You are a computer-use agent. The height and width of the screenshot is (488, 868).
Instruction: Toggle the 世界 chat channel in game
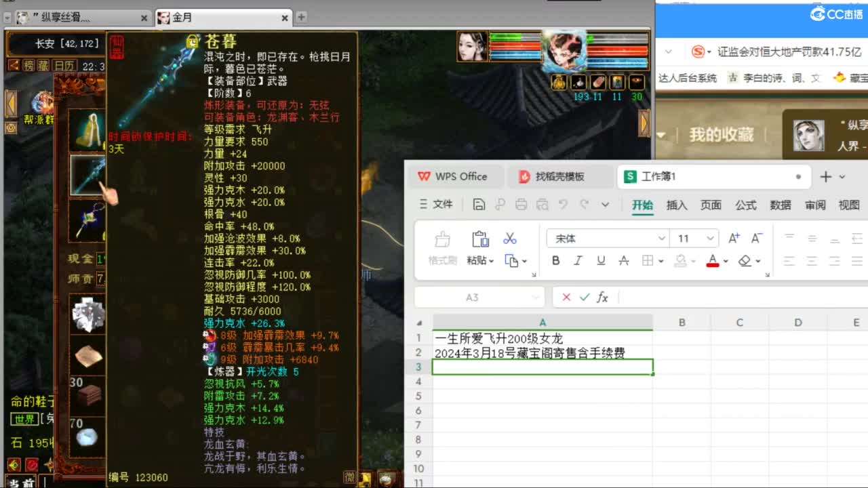click(25, 420)
